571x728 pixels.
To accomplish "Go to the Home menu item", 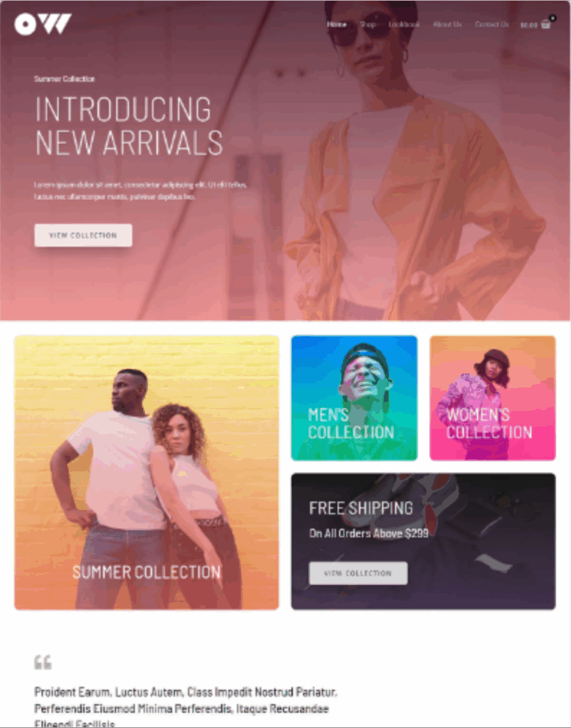I will point(336,24).
